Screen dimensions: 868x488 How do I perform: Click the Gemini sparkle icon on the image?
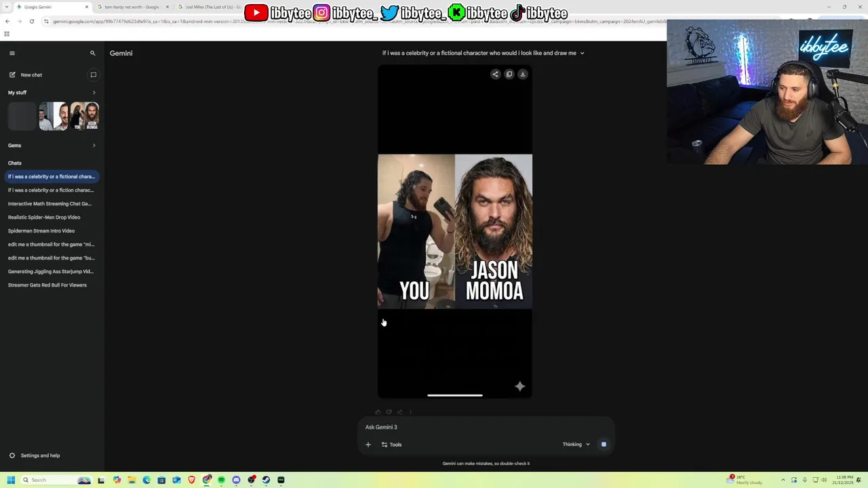tap(519, 386)
